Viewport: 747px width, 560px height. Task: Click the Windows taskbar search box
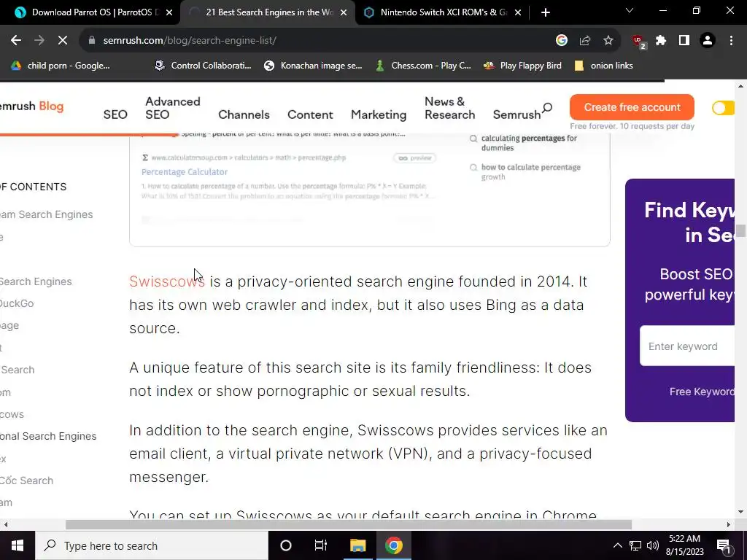click(152, 545)
